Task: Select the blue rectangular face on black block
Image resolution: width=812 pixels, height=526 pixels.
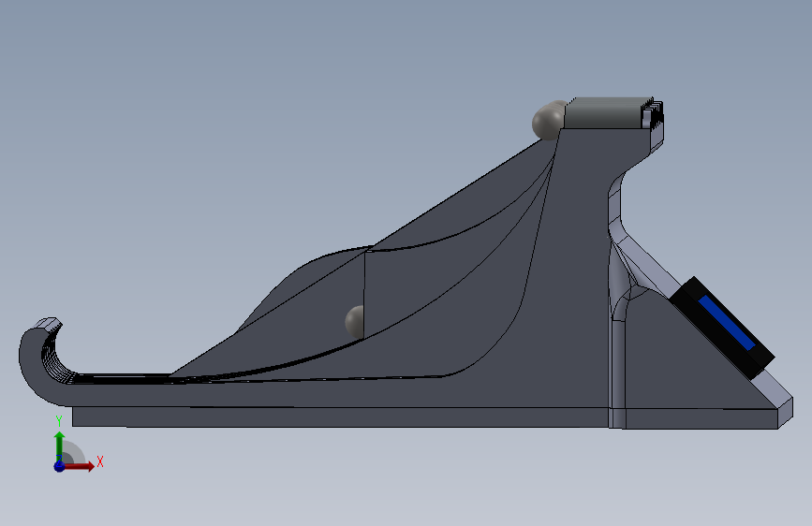Action: [x=726, y=323]
